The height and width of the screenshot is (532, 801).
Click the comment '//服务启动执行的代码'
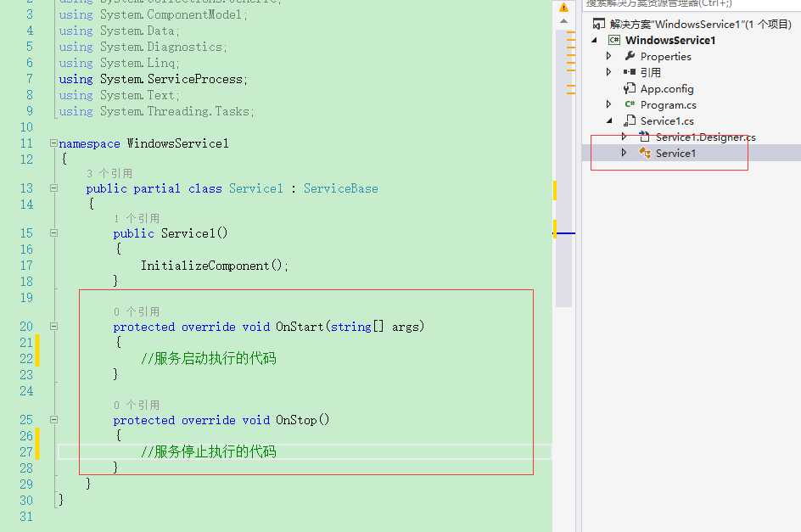click(209, 358)
